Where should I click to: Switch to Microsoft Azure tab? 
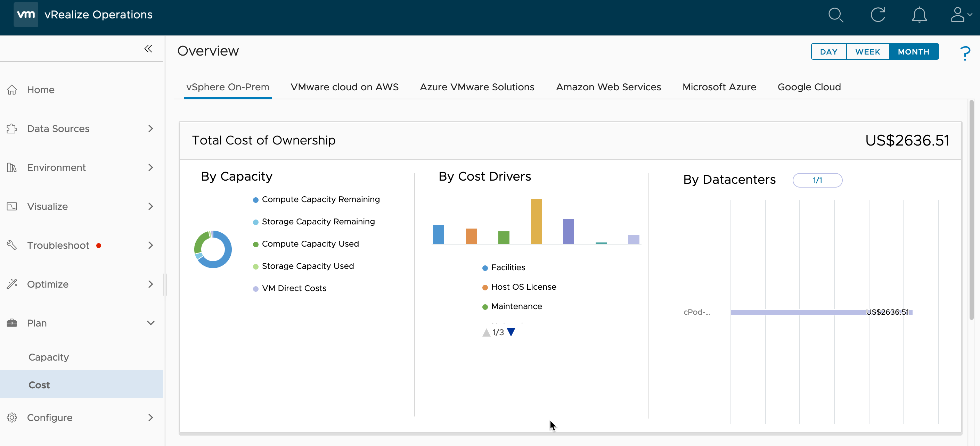pyautogui.click(x=719, y=87)
